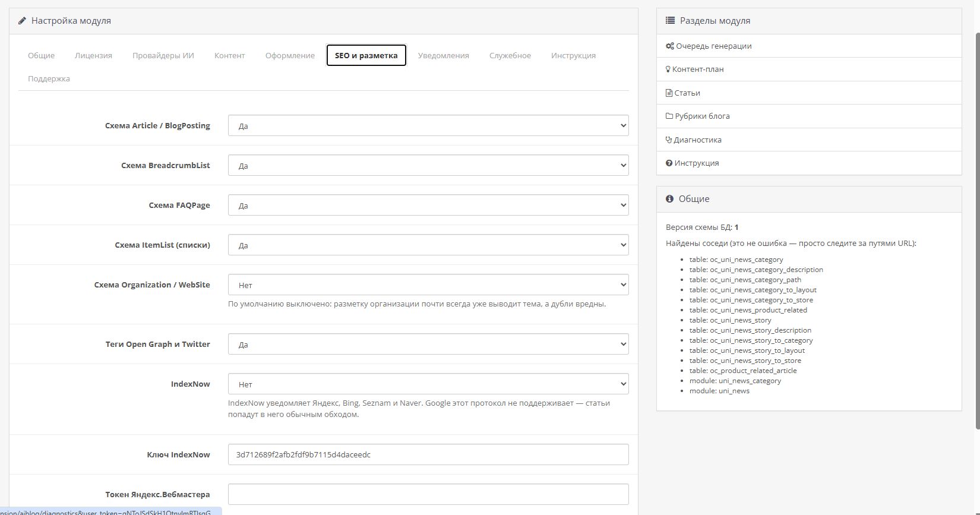The height and width of the screenshot is (515, 980).
Task: Open the Очередь генерации section link
Action: 809,46
